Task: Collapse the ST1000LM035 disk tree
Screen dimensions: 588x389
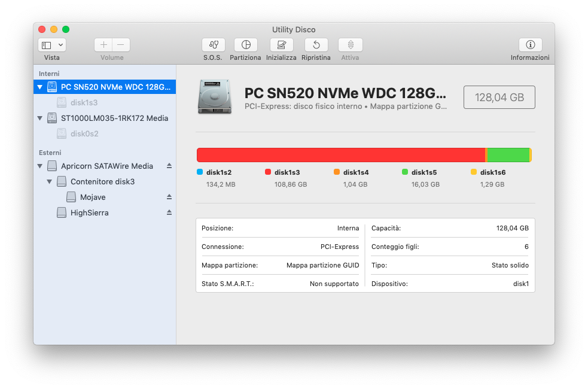Action: click(x=39, y=118)
